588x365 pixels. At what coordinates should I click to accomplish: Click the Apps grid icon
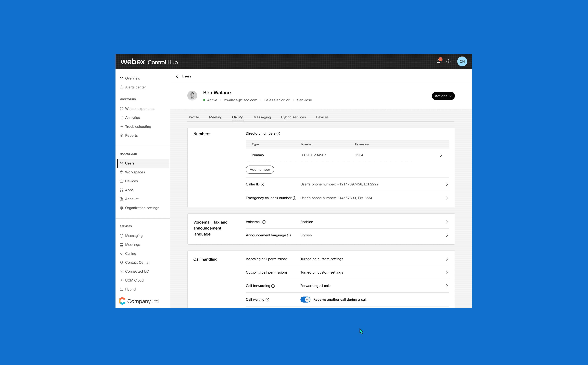[122, 190]
